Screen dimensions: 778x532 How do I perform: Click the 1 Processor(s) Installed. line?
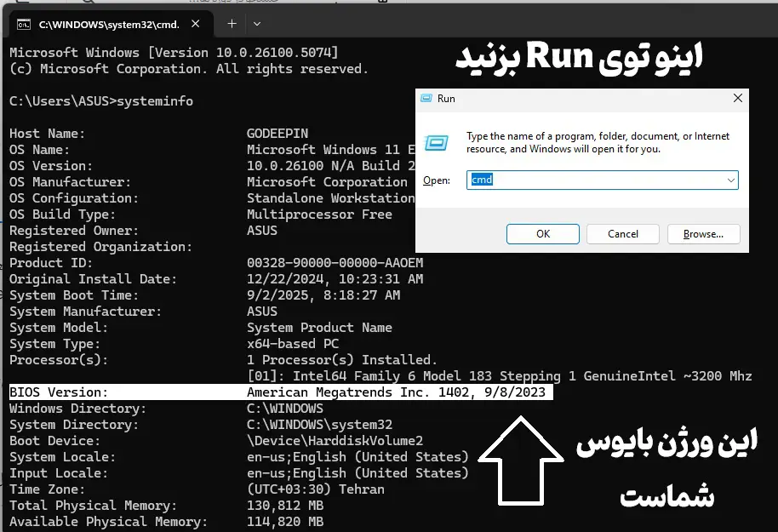[x=342, y=360]
